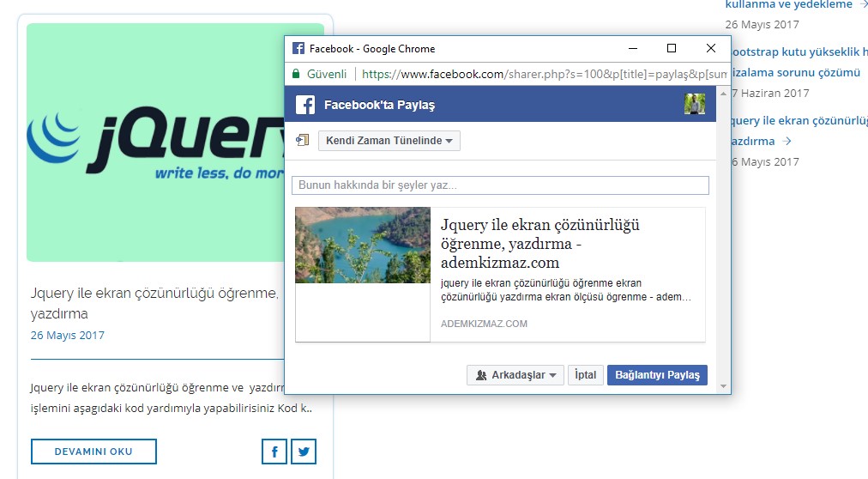
Task: Focus the 'Bunun hakkında bir şeyler yaz' field
Action: pyautogui.click(x=500, y=185)
